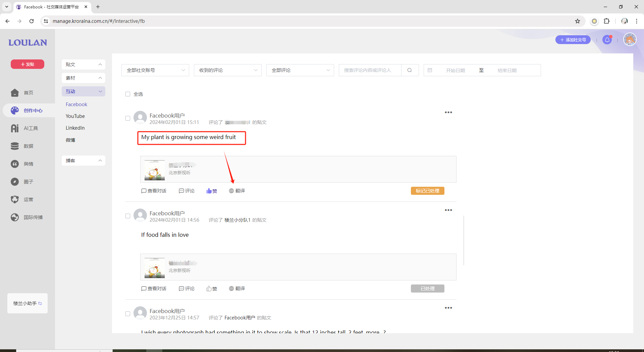644x352 pixels.
Task: Focus the comment search input field
Action: (370, 70)
